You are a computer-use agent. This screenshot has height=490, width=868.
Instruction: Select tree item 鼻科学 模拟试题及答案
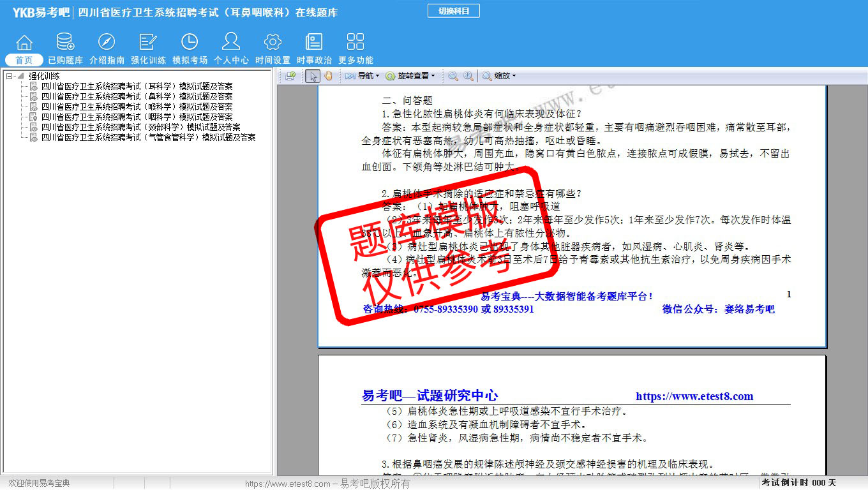[137, 96]
